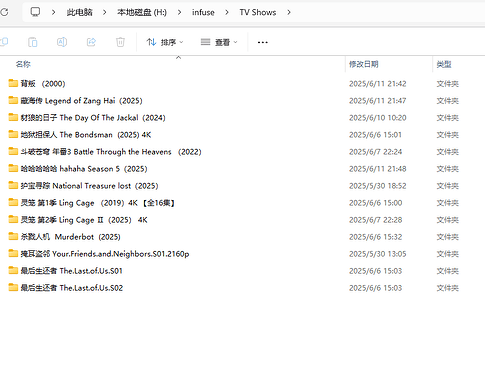This screenshot has height=375, width=485.
Task: Select hahaha Season 5 (2025) folder name
Action: pos(84,169)
